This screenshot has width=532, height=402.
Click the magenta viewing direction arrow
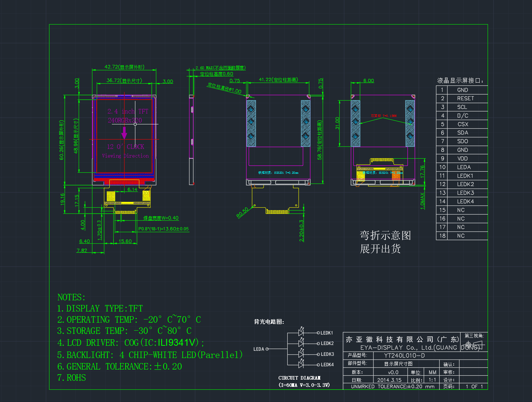point(124,133)
